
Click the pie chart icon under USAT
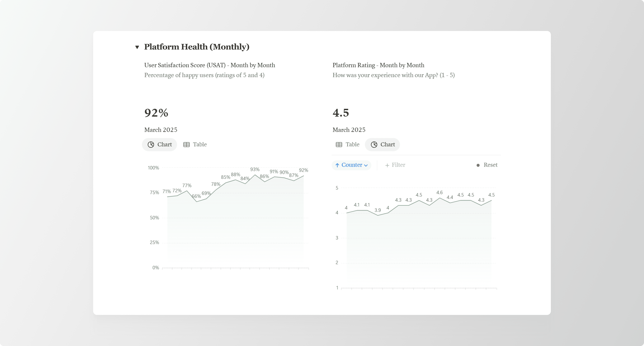pos(151,144)
